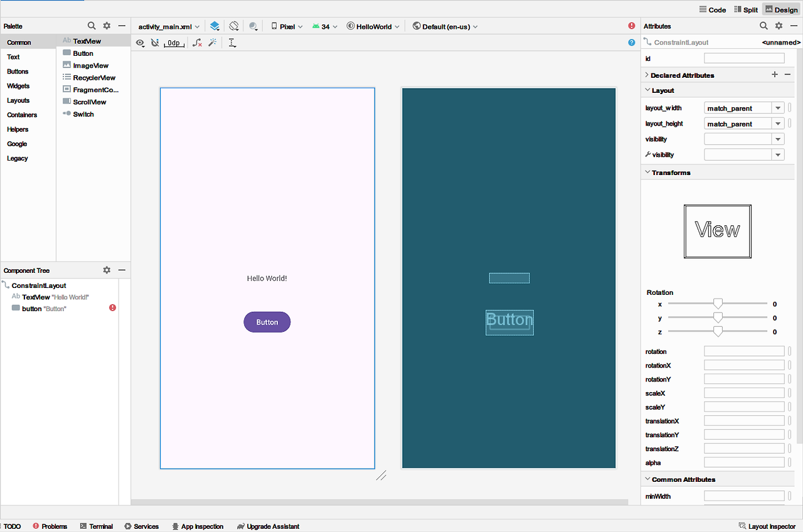
Task: Expand Declared Attributes section
Action: click(x=647, y=75)
